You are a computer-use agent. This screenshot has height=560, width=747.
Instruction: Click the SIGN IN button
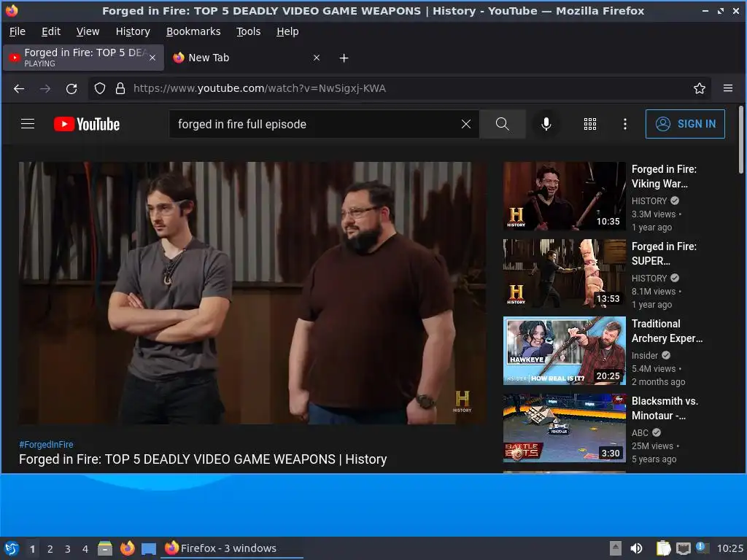685,124
